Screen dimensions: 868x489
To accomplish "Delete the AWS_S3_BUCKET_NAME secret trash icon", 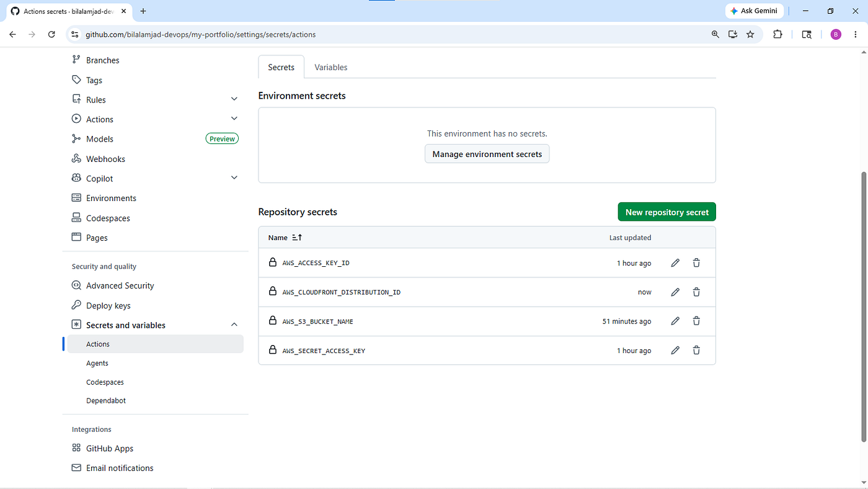I will (x=696, y=321).
